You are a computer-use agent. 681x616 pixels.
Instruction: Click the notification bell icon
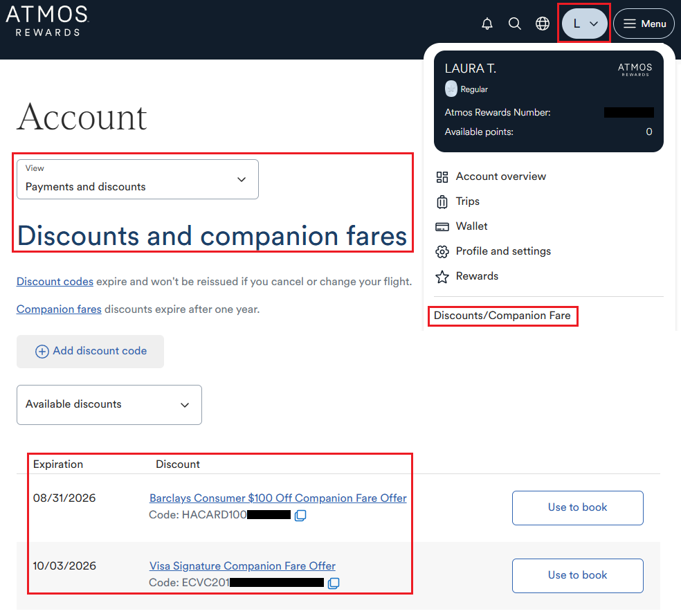[x=487, y=24]
